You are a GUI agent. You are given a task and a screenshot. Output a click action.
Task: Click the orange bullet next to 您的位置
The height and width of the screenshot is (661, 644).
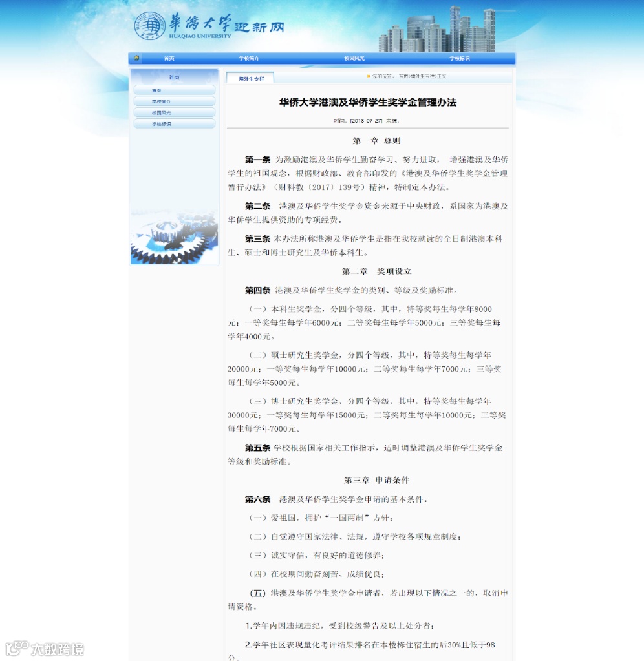[369, 76]
